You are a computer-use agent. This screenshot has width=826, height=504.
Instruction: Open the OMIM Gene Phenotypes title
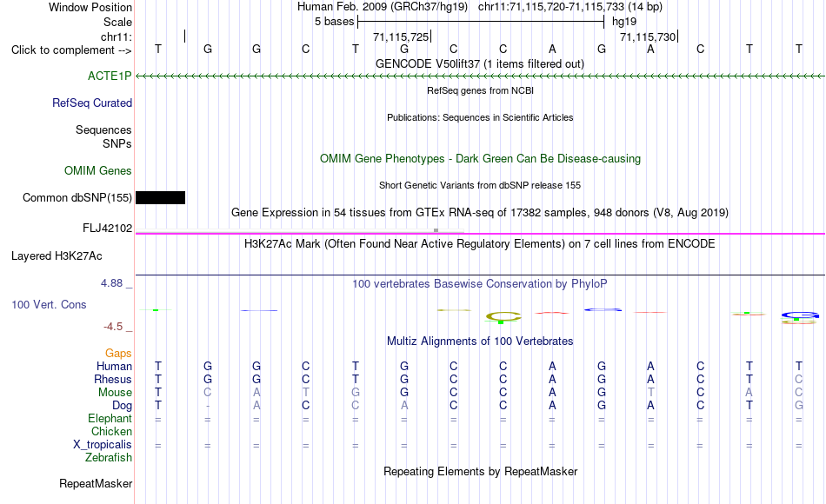click(x=480, y=158)
